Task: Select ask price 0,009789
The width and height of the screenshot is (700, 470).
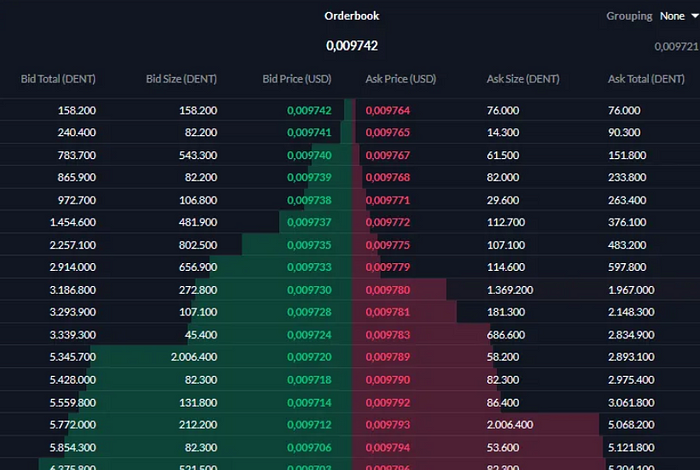Action: click(388, 357)
